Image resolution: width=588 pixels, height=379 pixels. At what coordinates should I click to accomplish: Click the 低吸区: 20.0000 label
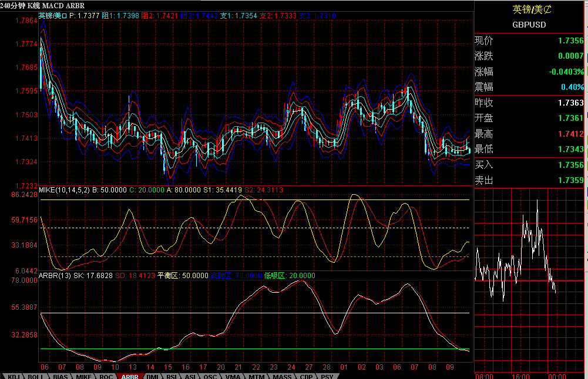tap(290, 276)
